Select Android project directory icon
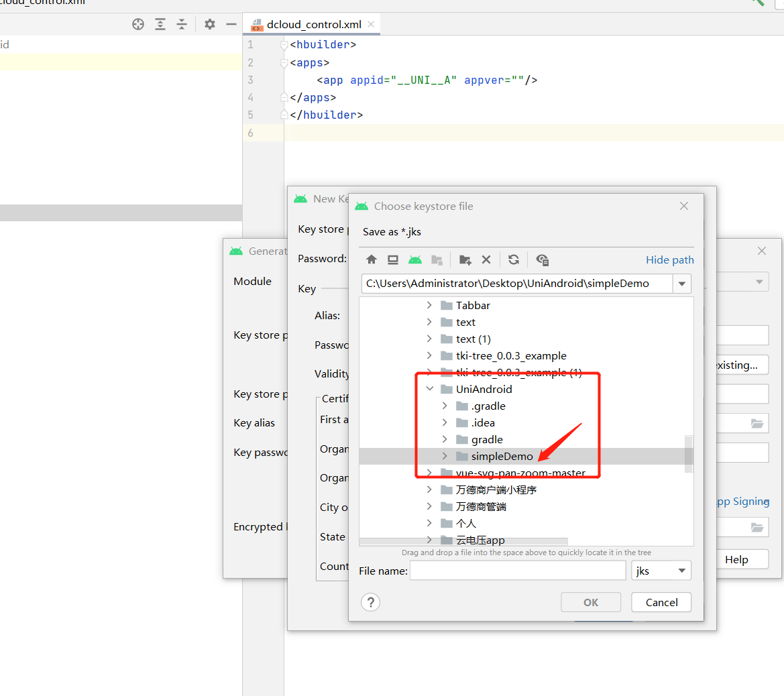This screenshot has width=784, height=696. pos(415,259)
